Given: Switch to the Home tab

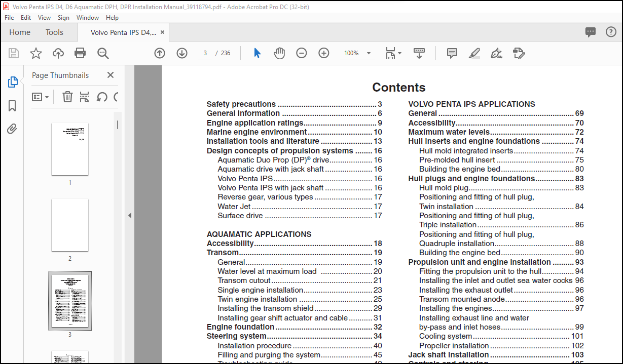Looking at the screenshot, I should tap(20, 32).
